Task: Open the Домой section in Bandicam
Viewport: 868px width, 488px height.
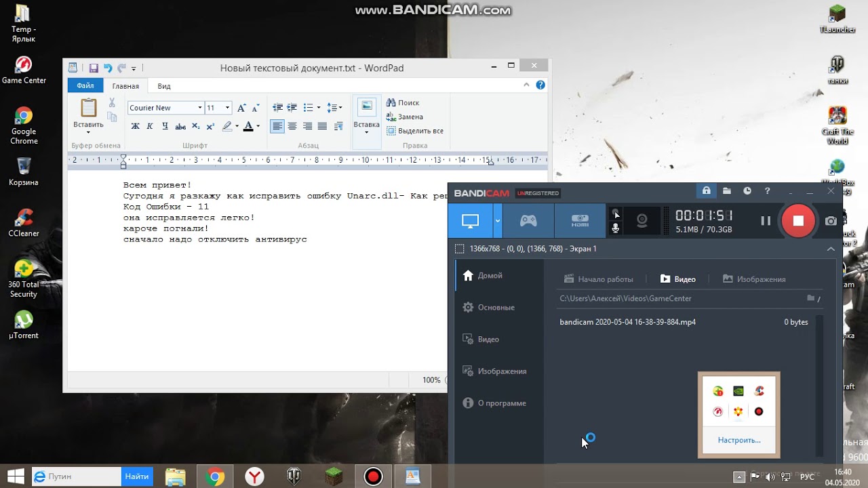Action: tap(482, 275)
